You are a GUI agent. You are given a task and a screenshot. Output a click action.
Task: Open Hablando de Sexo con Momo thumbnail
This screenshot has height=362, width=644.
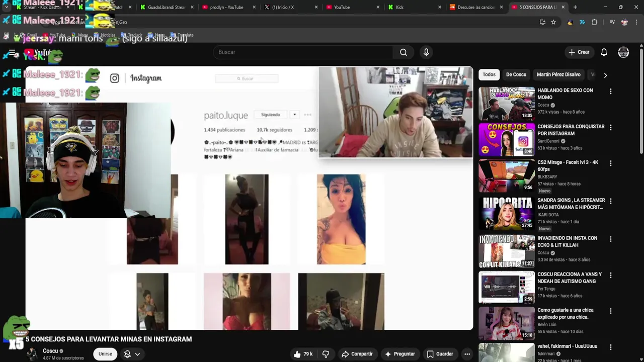(507, 103)
